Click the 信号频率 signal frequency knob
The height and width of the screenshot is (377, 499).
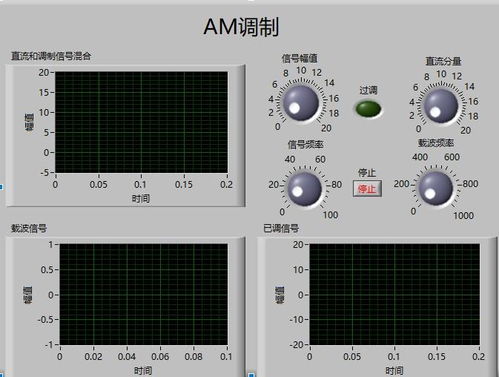(x=304, y=189)
